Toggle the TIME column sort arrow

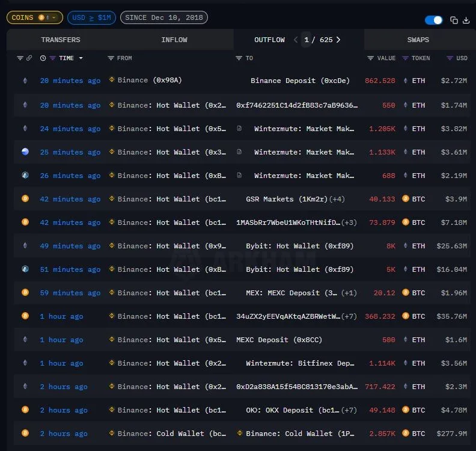pyautogui.click(x=81, y=58)
